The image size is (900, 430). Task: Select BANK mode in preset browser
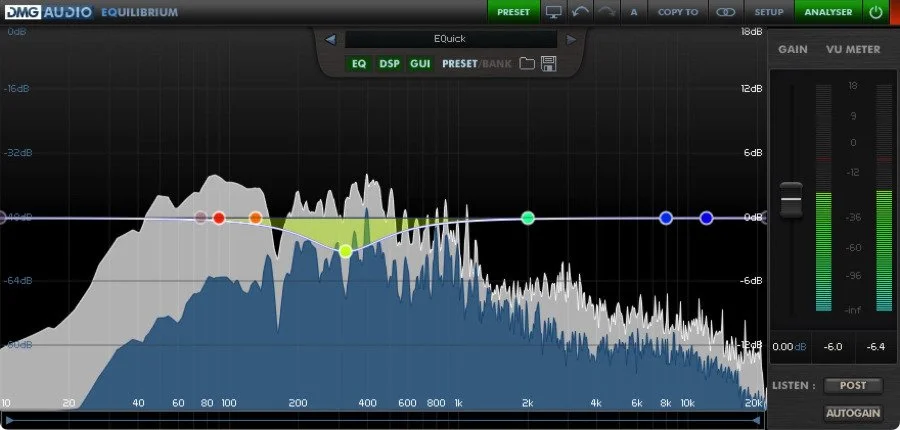click(x=496, y=64)
